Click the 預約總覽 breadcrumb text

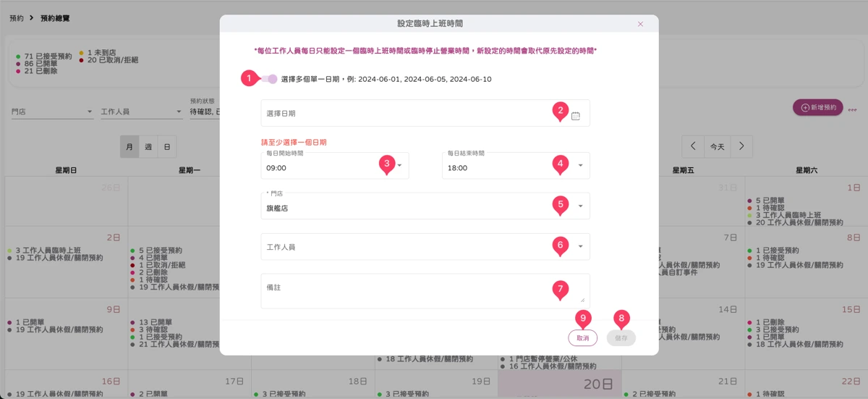pos(55,17)
